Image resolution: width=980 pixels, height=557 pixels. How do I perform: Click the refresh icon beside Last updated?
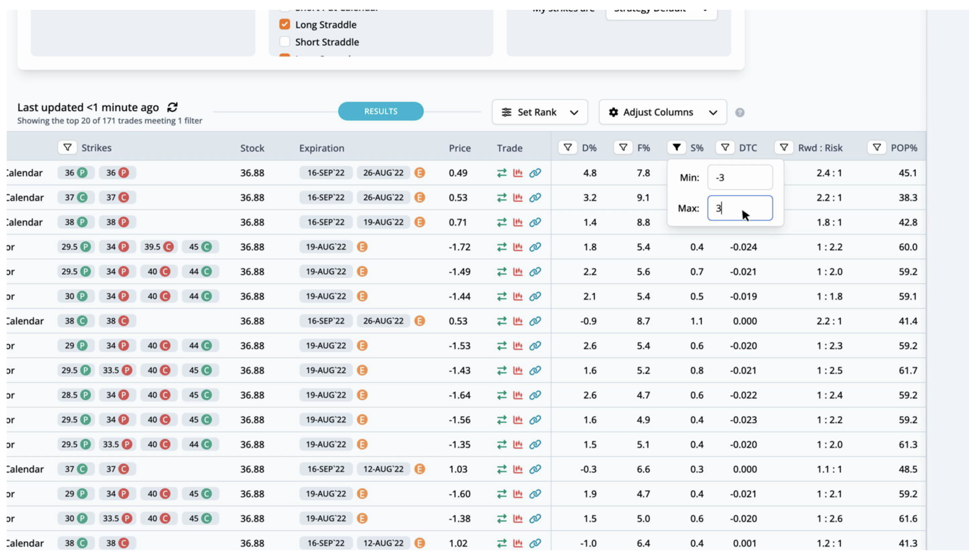(172, 107)
